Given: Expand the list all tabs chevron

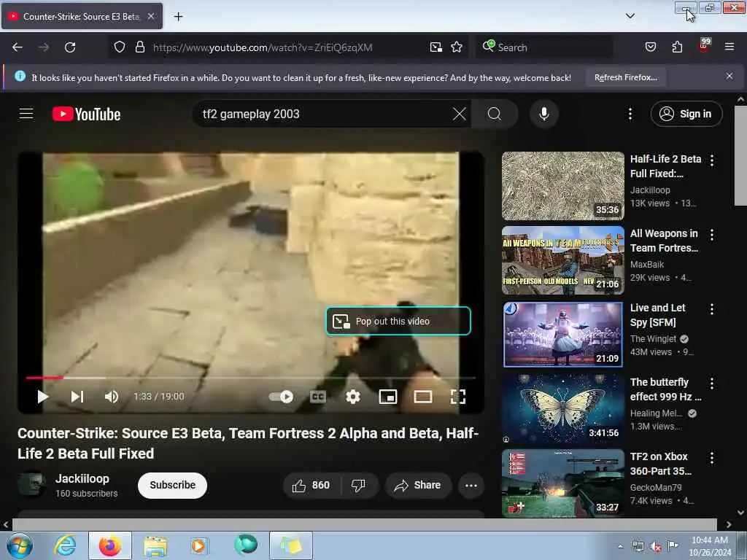Looking at the screenshot, I should [630, 16].
